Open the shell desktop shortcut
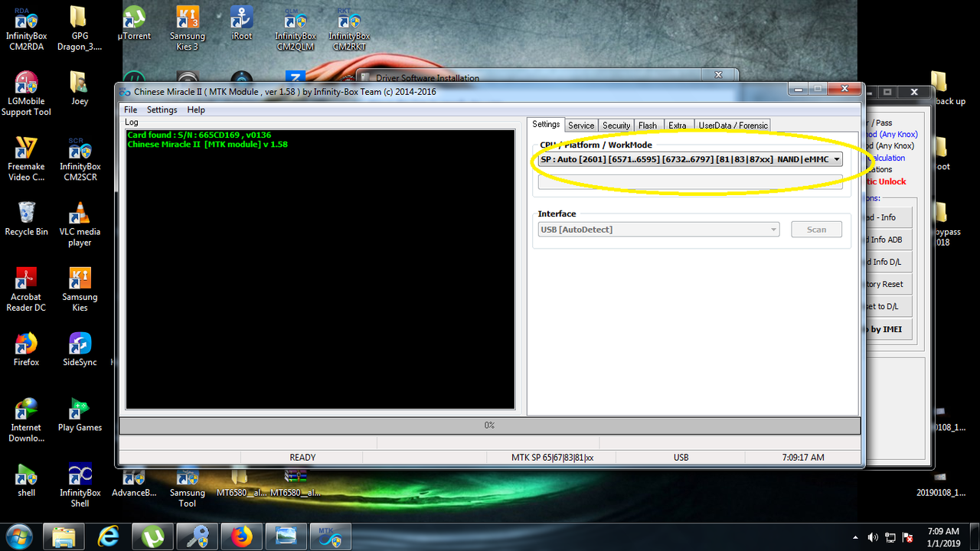Screen dimensions: 980x551 click(26, 480)
